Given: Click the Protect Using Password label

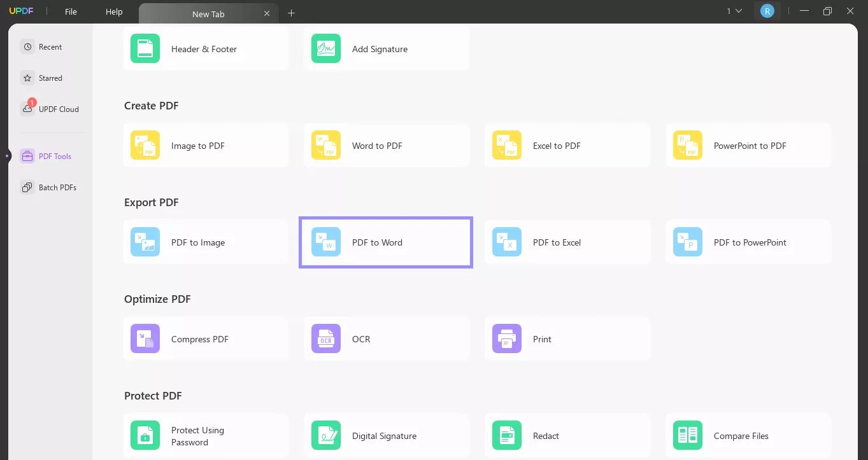Looking at the screenshot, I should [x=197, y=436].
